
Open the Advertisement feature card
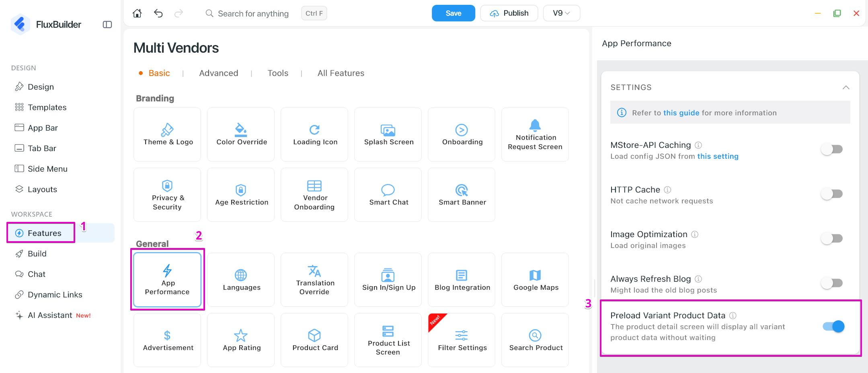point(167,340)
